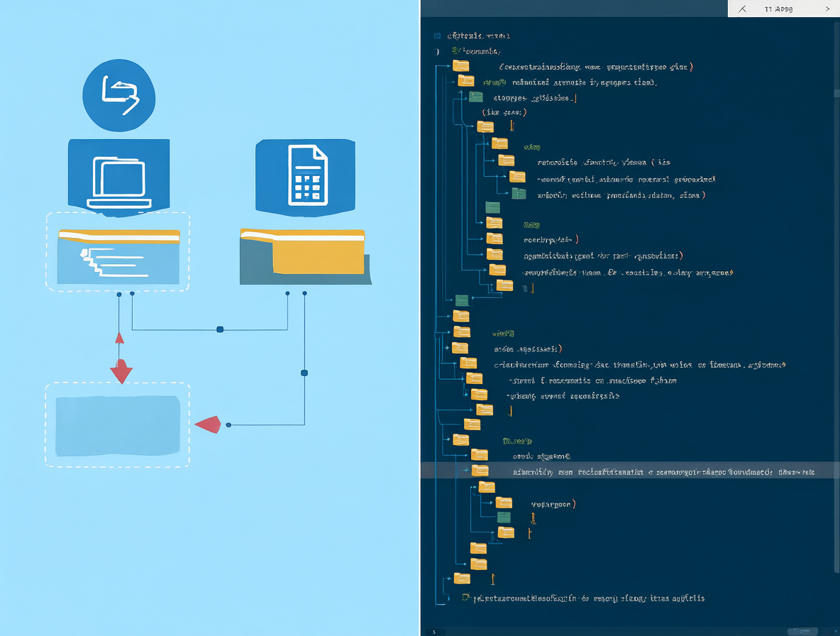Click the left chevron in the top-right tab
This screenshot has height=636, width=840.
pyautogui.click(x=742, y=9)
